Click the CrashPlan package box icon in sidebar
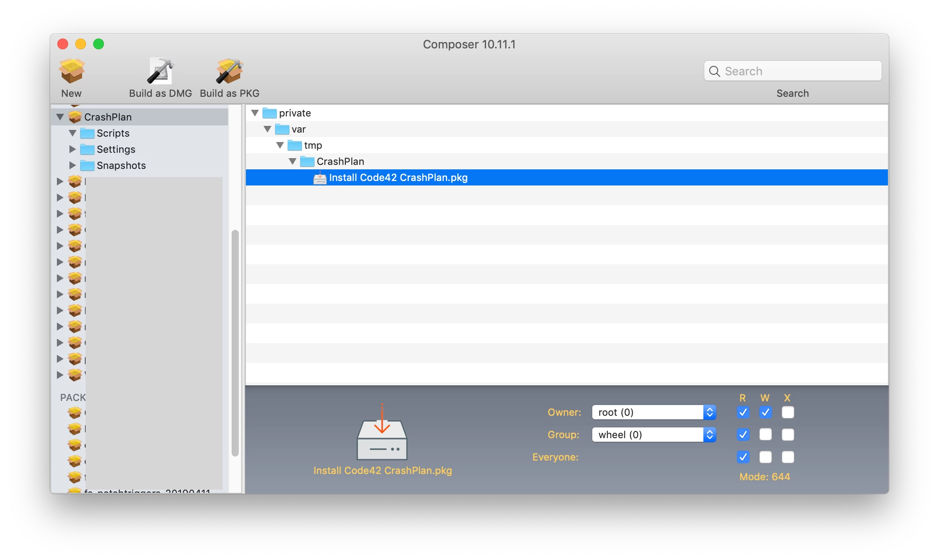Viewport: 939px width, 560px height. pyautogui.click(x=75, y=117)
